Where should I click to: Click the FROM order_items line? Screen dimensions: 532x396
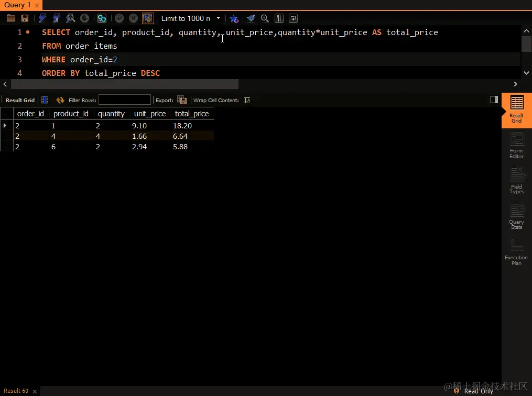point(79,46)
